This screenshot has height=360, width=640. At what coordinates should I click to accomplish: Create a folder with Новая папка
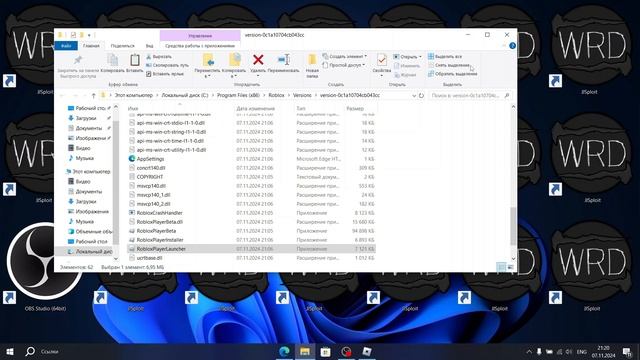click(312, 66)
